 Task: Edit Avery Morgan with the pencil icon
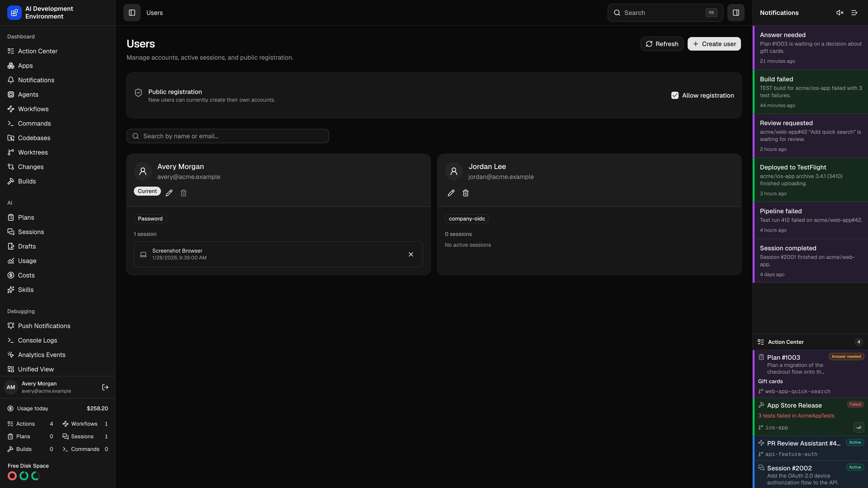pos(169,193)
